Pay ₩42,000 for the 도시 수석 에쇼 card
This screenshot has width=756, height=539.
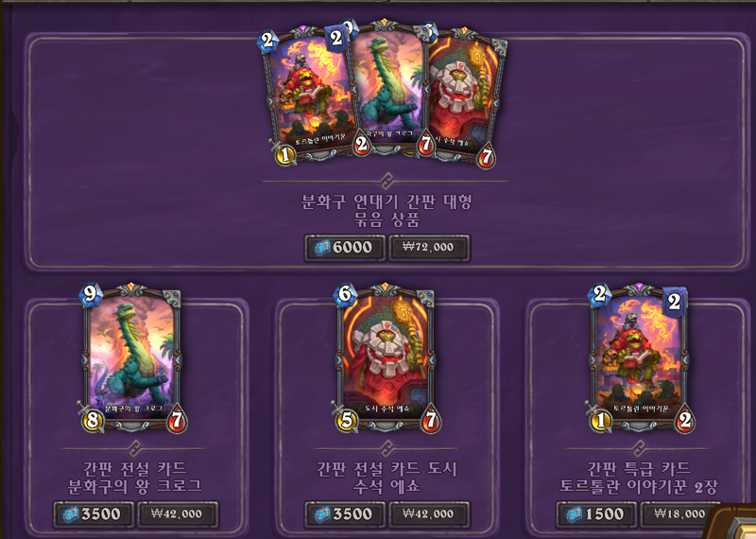(x=429, y=514)
